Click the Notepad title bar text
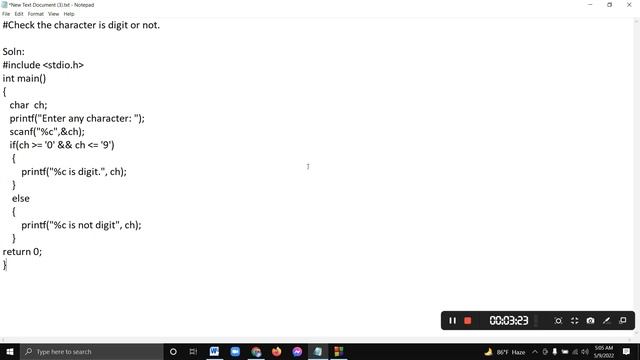Image resolution: width=640 pixels, height=360 pixels. coord(51,5)
